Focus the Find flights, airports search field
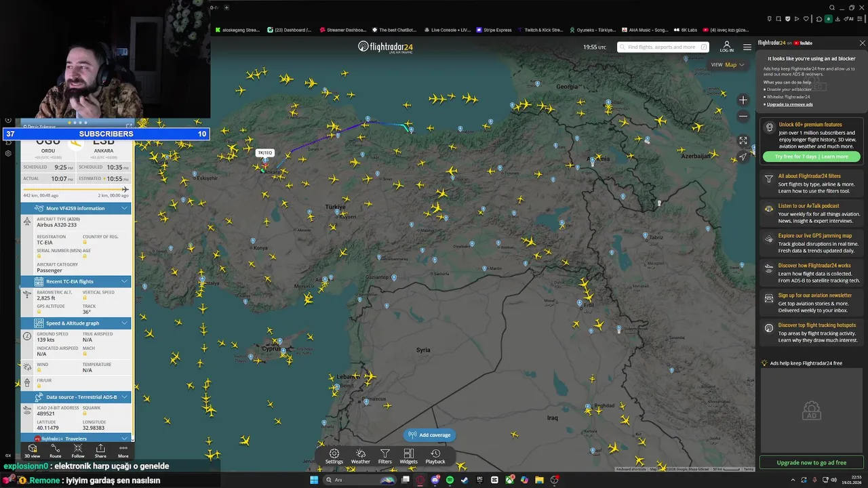This screenshot has width=868, height=488. [x=663, y=47]
